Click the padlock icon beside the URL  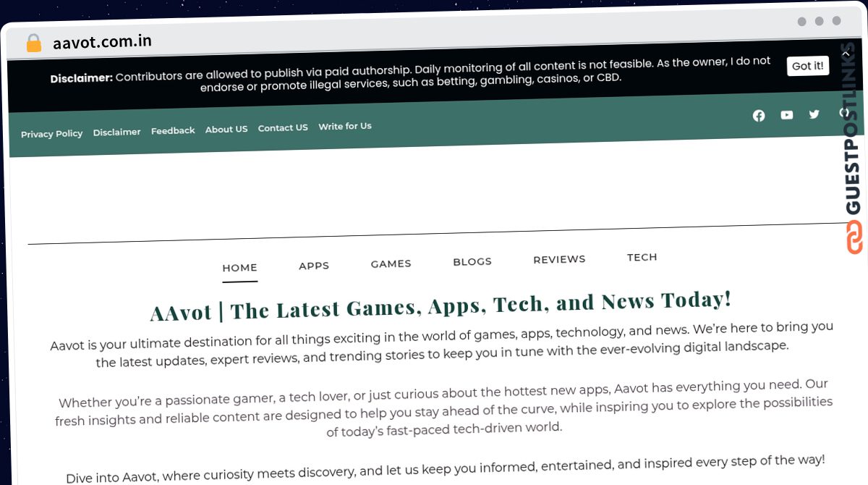pos(33,43)
